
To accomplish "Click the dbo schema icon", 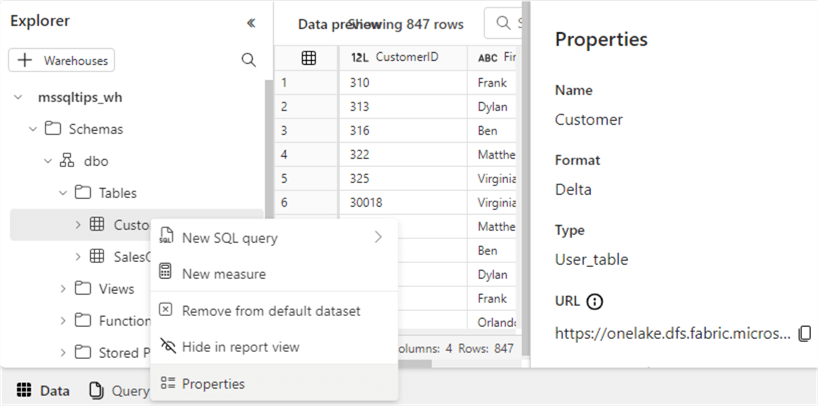I will click(67, 161).
